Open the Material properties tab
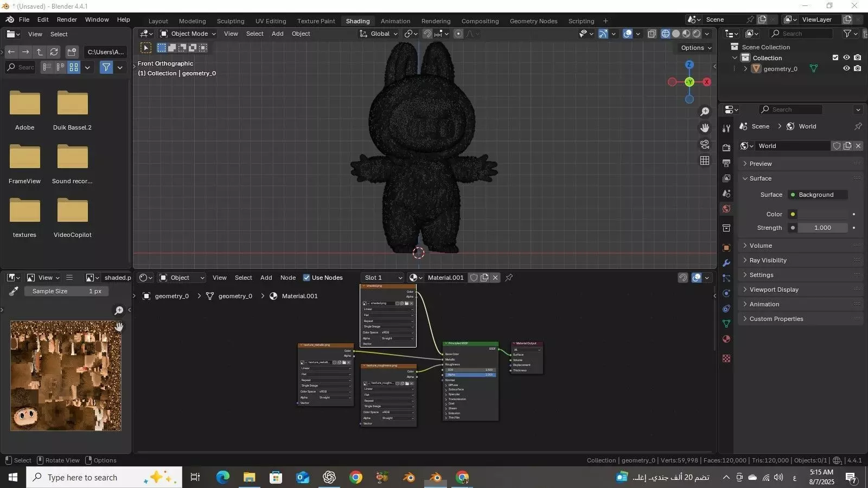 [726, 339]
